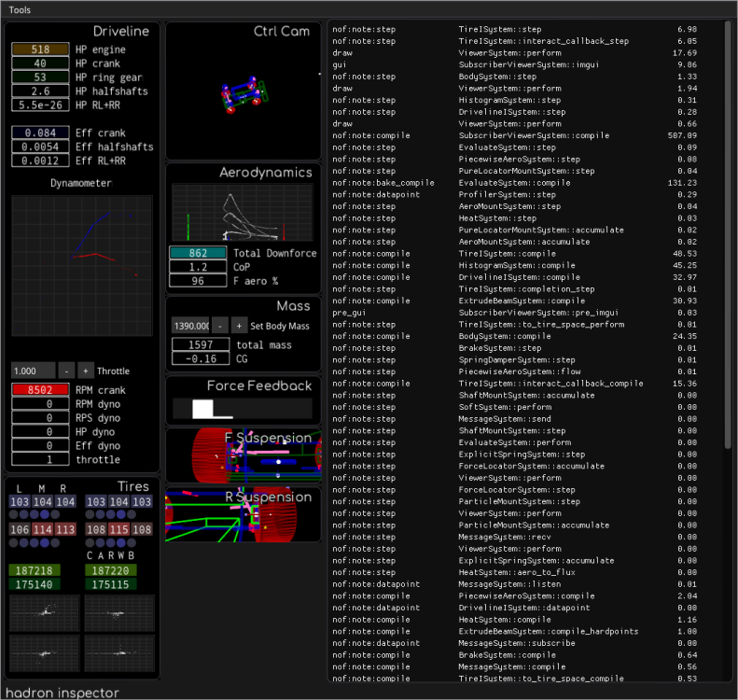This screenshot has width=738, height=700.
Task: Click the CoP value 1.2
Action: [x=198, y=267]
